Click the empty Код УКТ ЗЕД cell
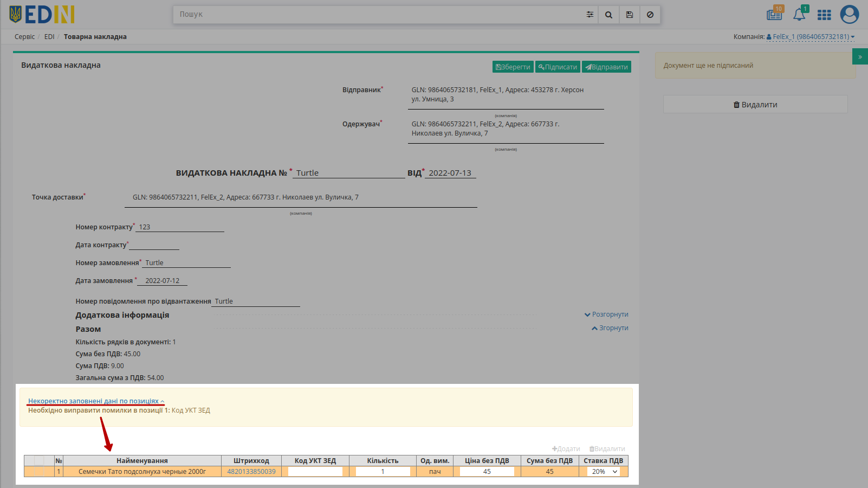 [x=315, y=472]
